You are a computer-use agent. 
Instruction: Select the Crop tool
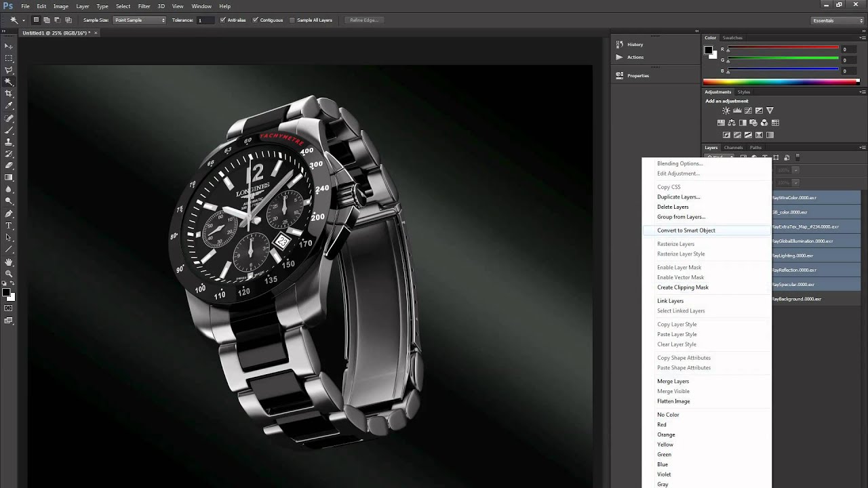click(x=9, y=94)
